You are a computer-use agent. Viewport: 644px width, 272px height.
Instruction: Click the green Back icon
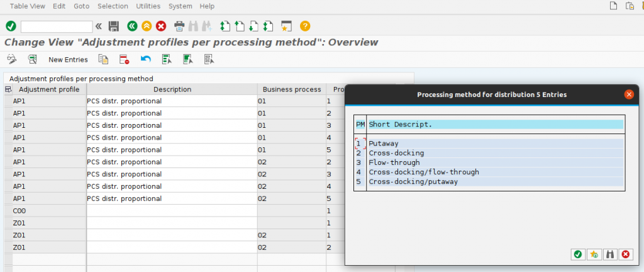click(x=132, y=26)
